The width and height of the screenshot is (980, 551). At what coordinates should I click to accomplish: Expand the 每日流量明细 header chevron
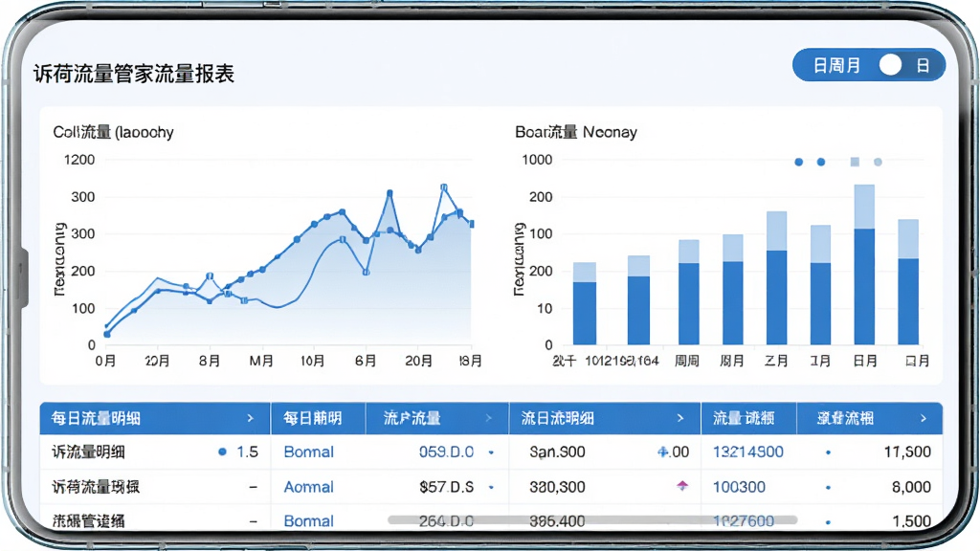click(250, 418)
